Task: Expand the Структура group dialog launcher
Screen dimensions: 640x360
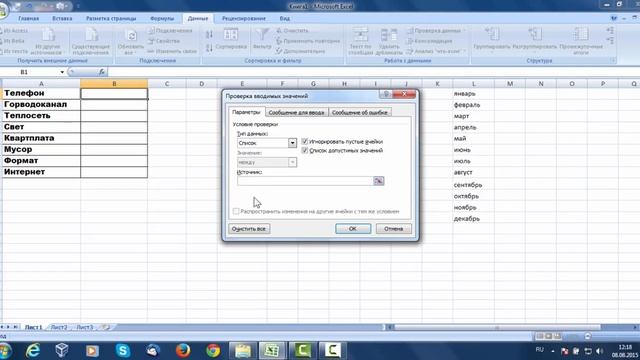Action: point(613,60)
